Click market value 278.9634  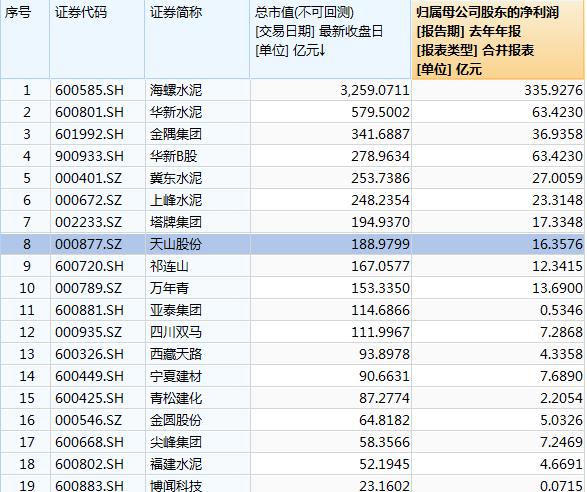coord(380,156)
